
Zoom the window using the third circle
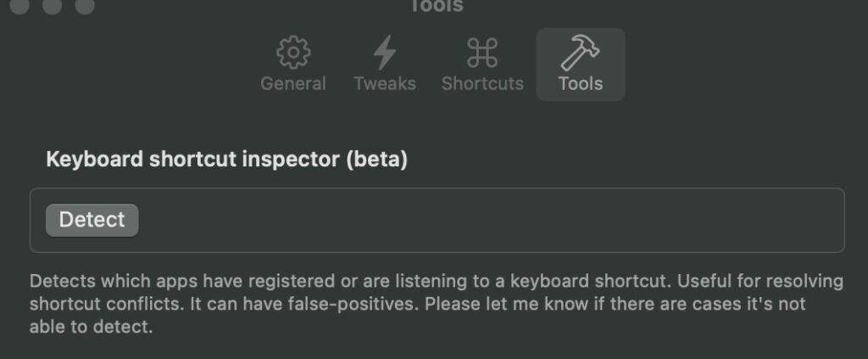coord(85,6)
